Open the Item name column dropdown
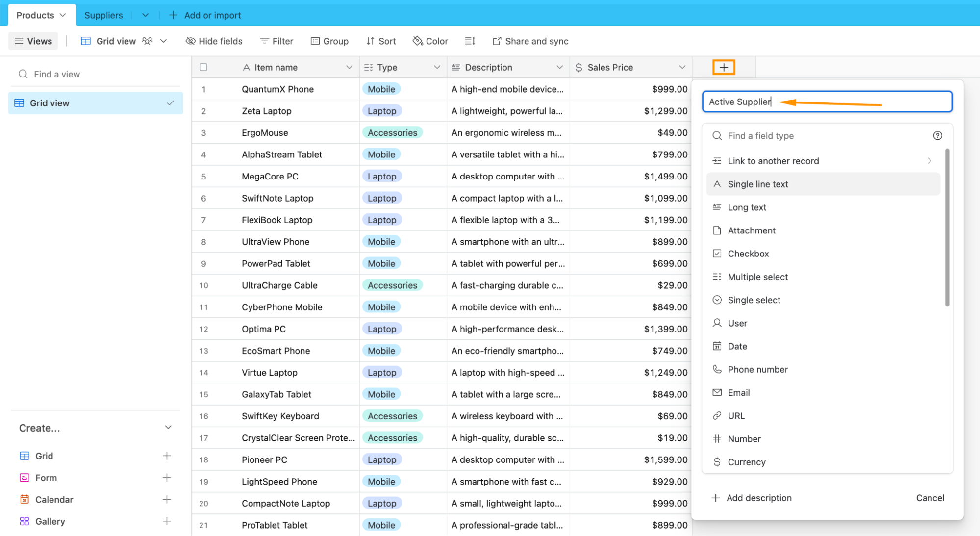Screen dimensions: 980x536 [x=349, y=67]
